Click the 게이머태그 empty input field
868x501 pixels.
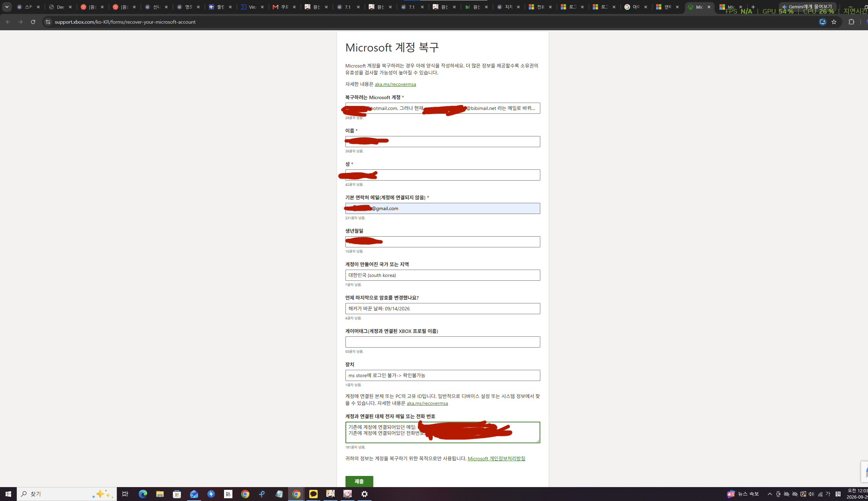[x=443, y=342]
